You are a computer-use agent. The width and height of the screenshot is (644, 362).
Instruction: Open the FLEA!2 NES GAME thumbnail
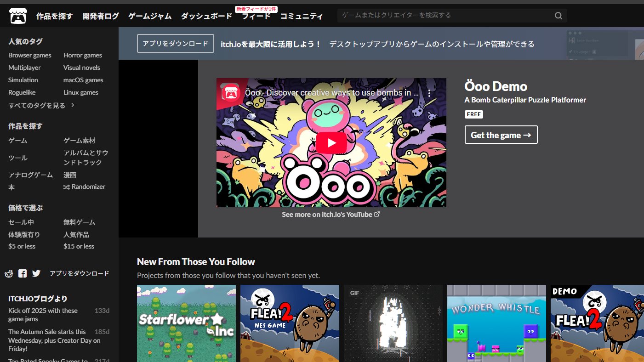tap(290, 323)
